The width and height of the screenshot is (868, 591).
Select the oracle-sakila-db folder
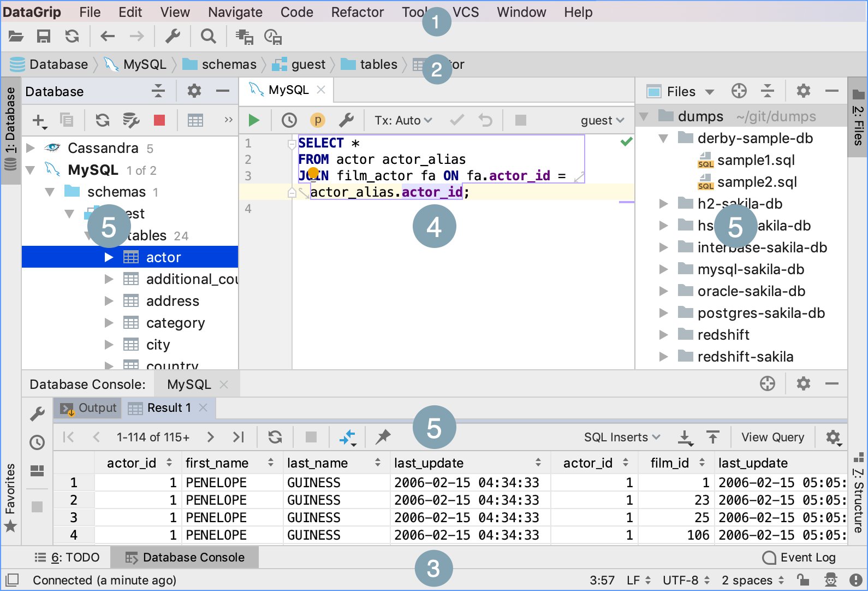point(751,291)
